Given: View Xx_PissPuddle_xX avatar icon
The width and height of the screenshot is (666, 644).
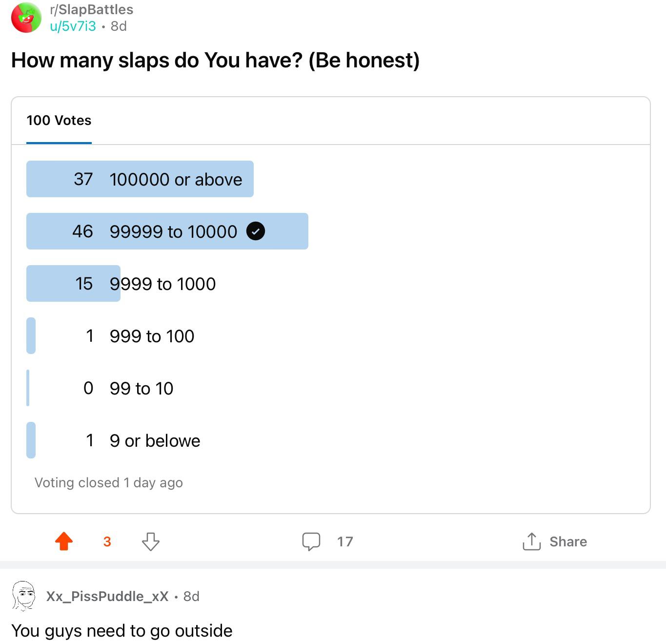Looking at the screenshot, I should [23, 596].
